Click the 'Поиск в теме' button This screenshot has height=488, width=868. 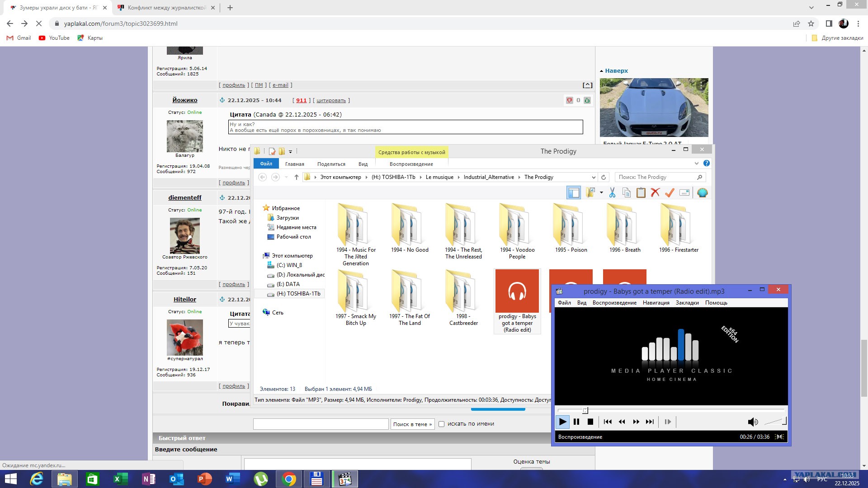coord(412,424)
